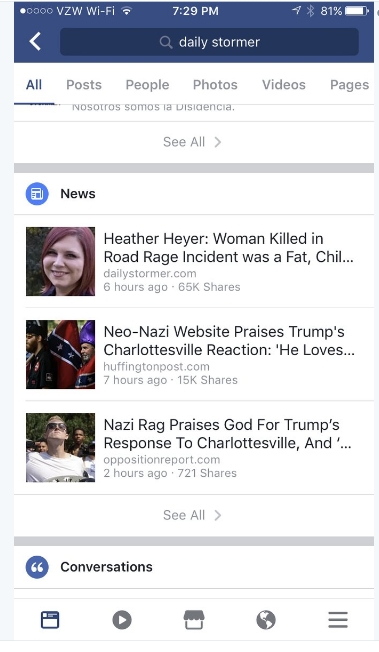This screenshot has height=652, width=379.
Task: Open the huffingtonpost article flag thumbnail
Action: pyautogui.click(x=60, y=355)
